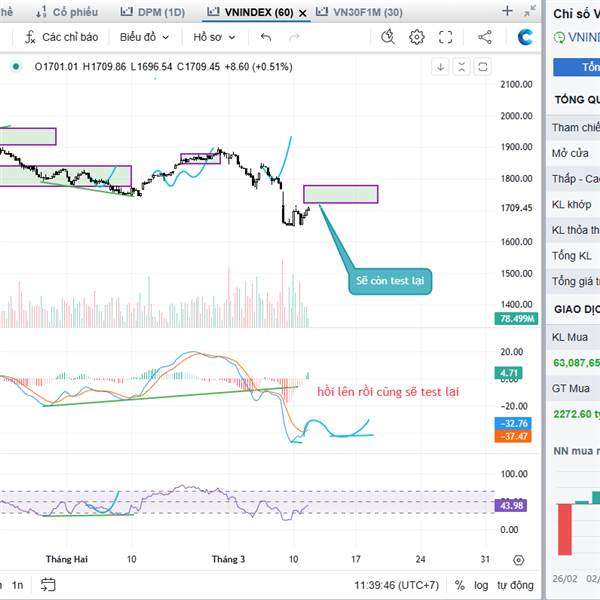Click the share chart icon
Image resolution: width=600 pixels, height=600 pixels.
pos(485,37)
